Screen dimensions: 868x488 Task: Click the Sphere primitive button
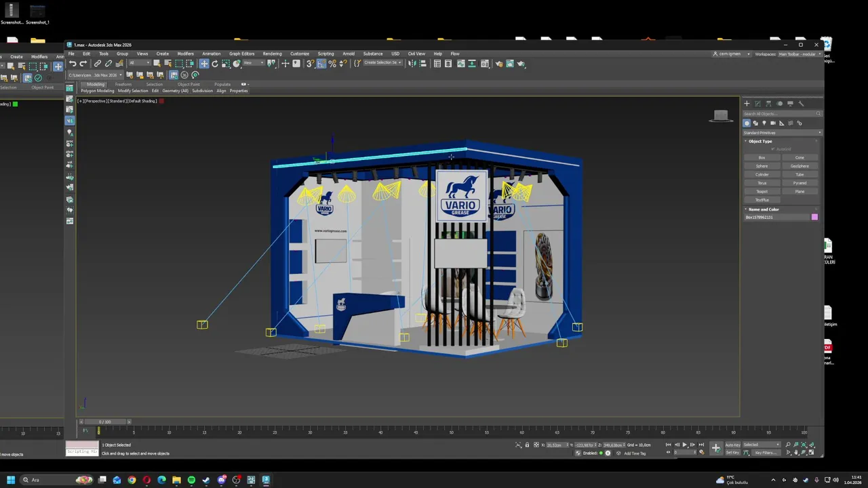(762, 166)
